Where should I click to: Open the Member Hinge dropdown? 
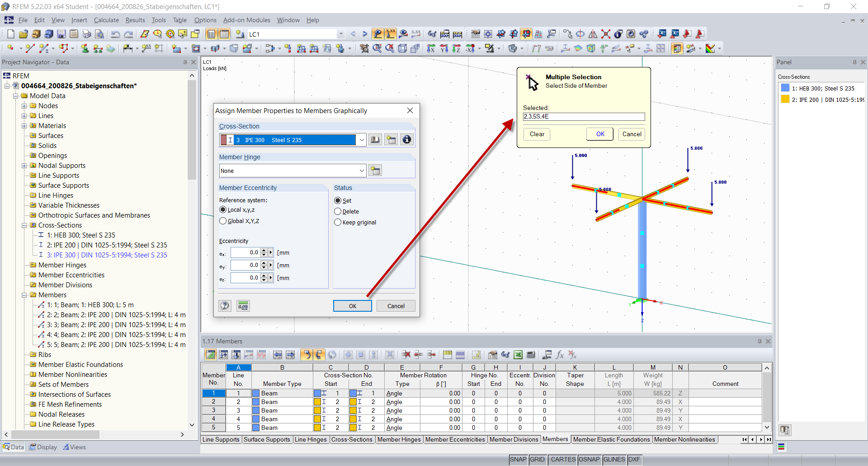coord(362,171)
